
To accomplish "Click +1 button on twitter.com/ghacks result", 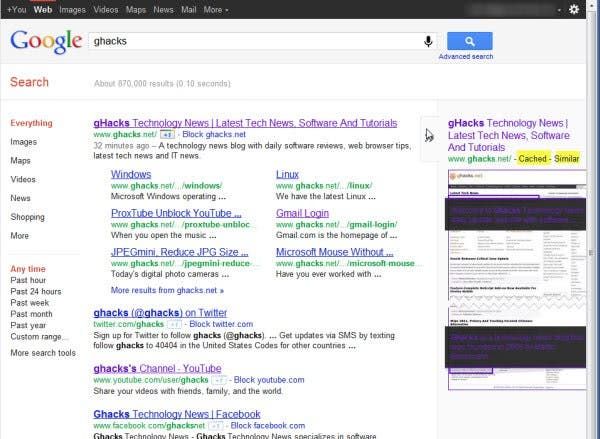I will pos(174,325).
